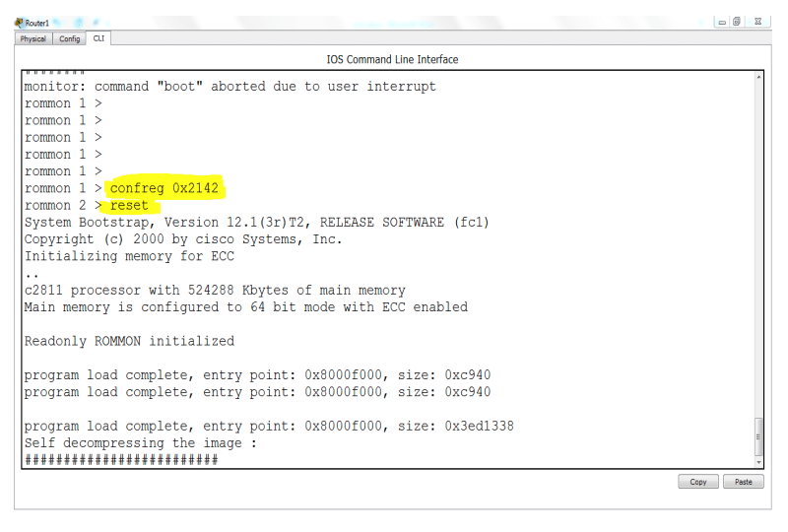788x532 pixels.
Task: Click the Router1 window icon
Action: [x=19, y=22]
